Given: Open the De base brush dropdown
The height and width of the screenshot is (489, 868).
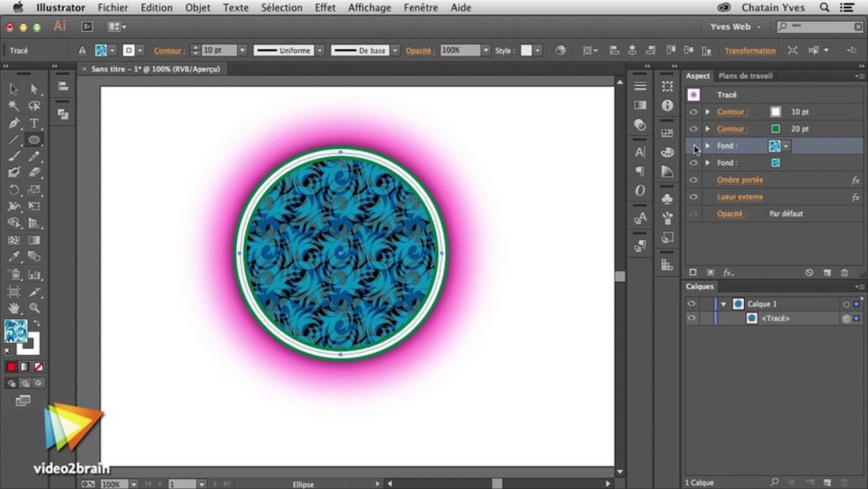Looking at the screenshot, I should coord(395,50).
